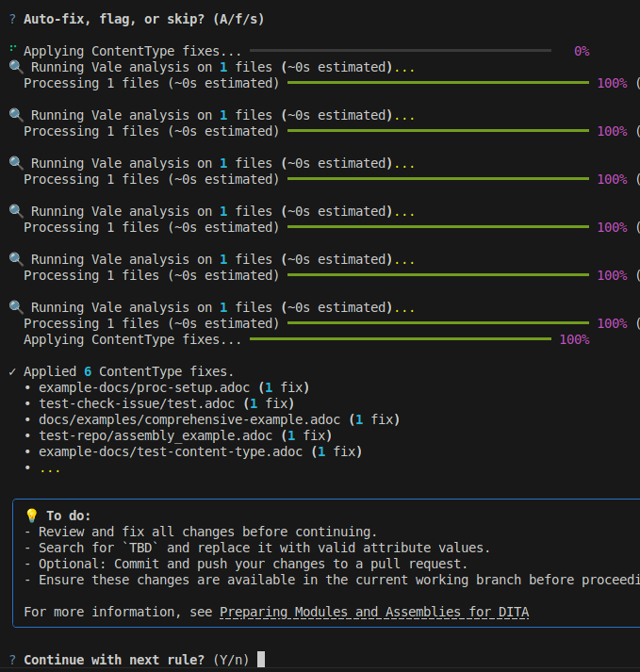Click the (A/f/s) option hint

238,19
